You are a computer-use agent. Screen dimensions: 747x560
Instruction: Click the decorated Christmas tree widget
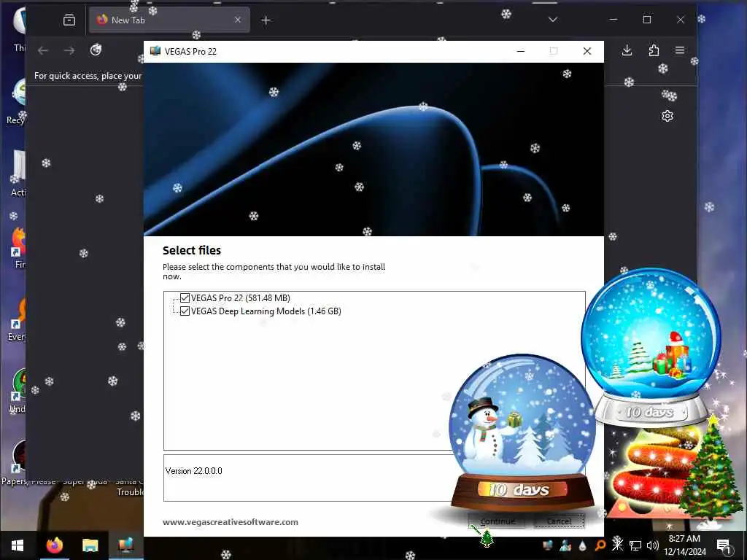711,472
